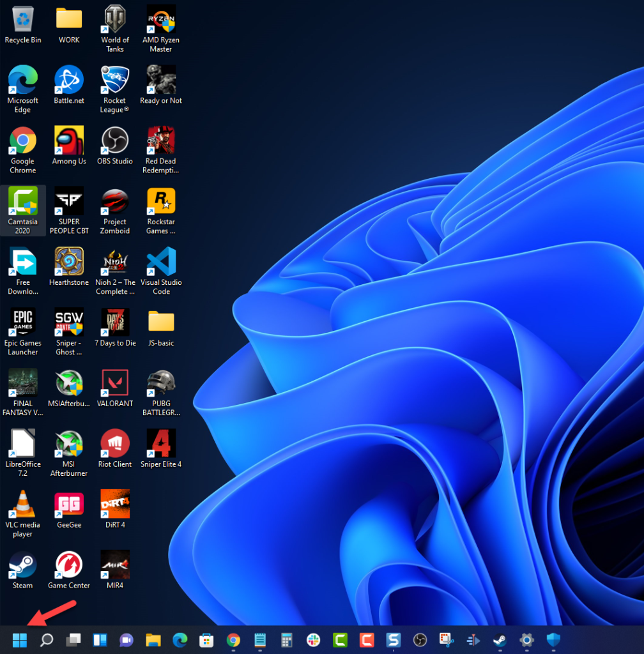This screenshot has height=654, width=644.
Task: Open Task View in the taskbar
Action: [73, 639]
